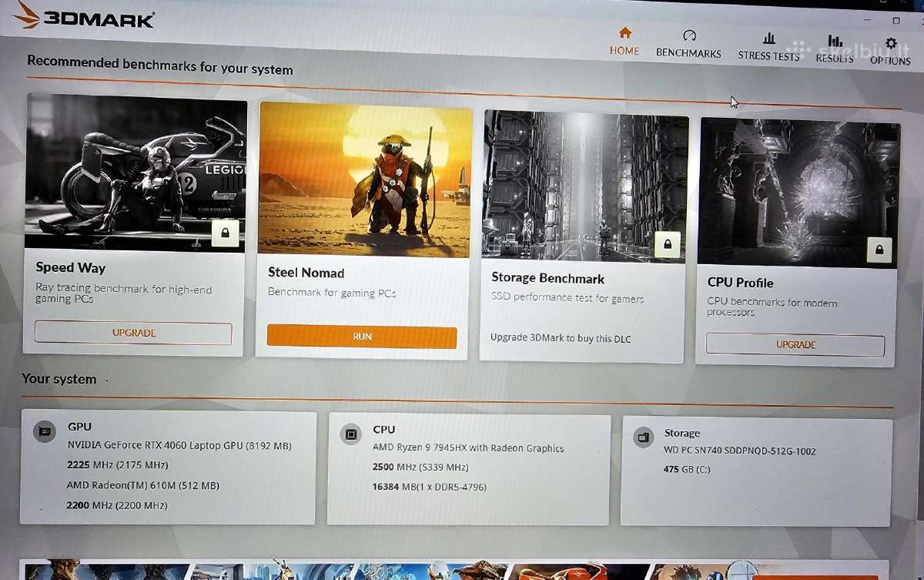
Task: Open Options via the gear icon
Action: [891, 43]
